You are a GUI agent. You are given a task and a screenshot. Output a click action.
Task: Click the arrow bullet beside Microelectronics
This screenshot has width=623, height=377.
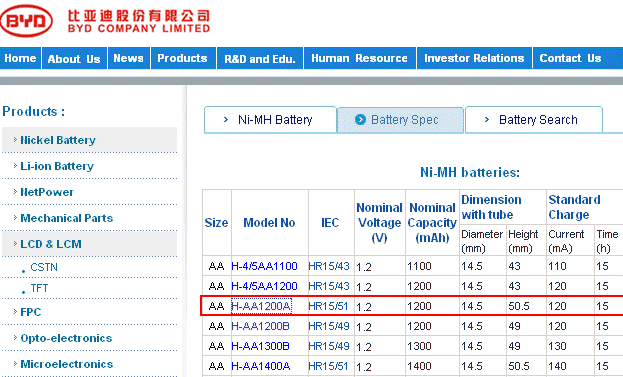click(15, 364)
